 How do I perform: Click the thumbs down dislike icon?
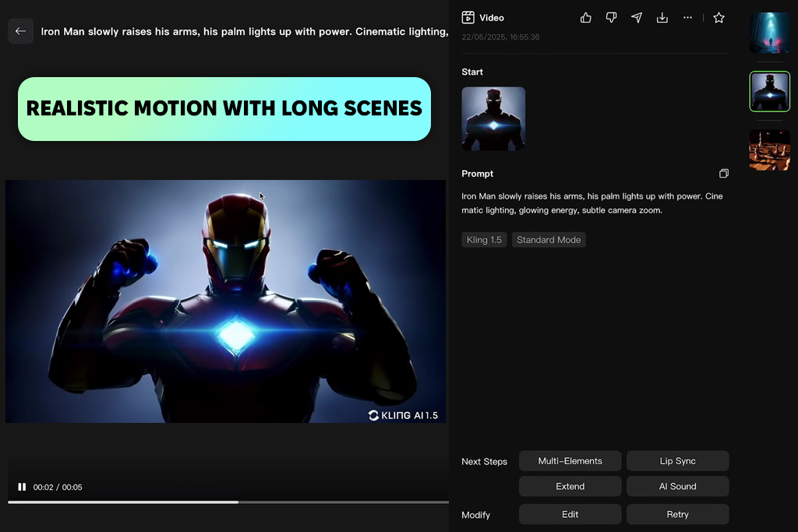pos(611,18)
